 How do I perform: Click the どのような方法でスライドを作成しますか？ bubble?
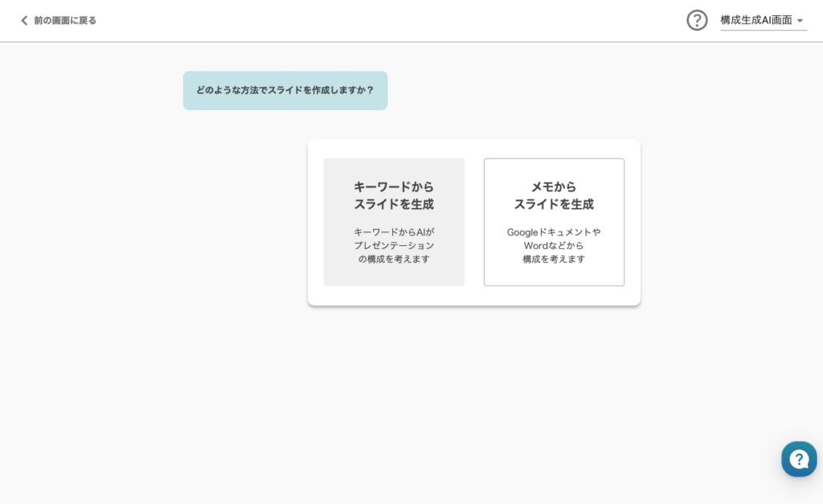(285, 90)
